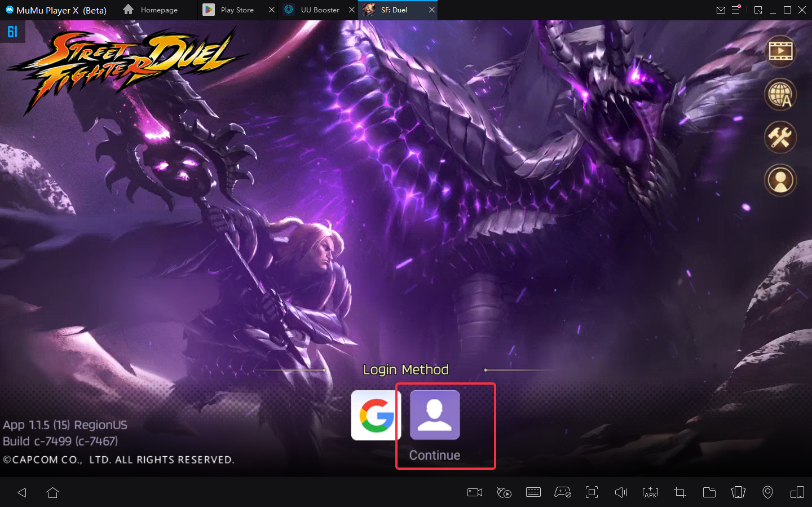Open the repair tools icon
The width and height of the screenshot is (812, 507).
[780, 137]
